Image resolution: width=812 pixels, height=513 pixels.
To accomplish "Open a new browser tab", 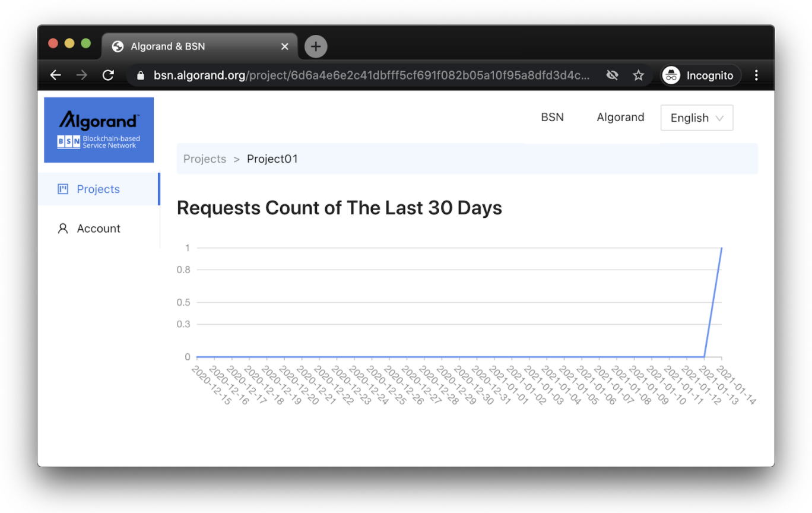I will [316, 46].
